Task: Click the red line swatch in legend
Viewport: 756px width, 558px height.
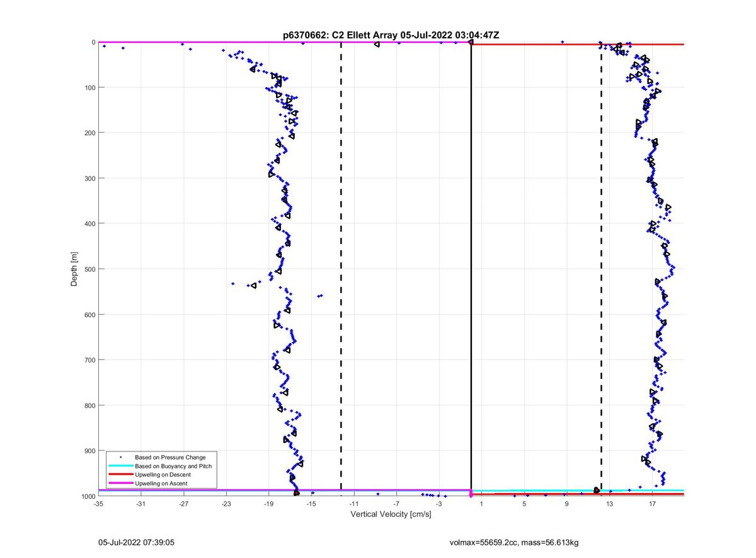Action: pyautogui.click(x=120, y=475)
